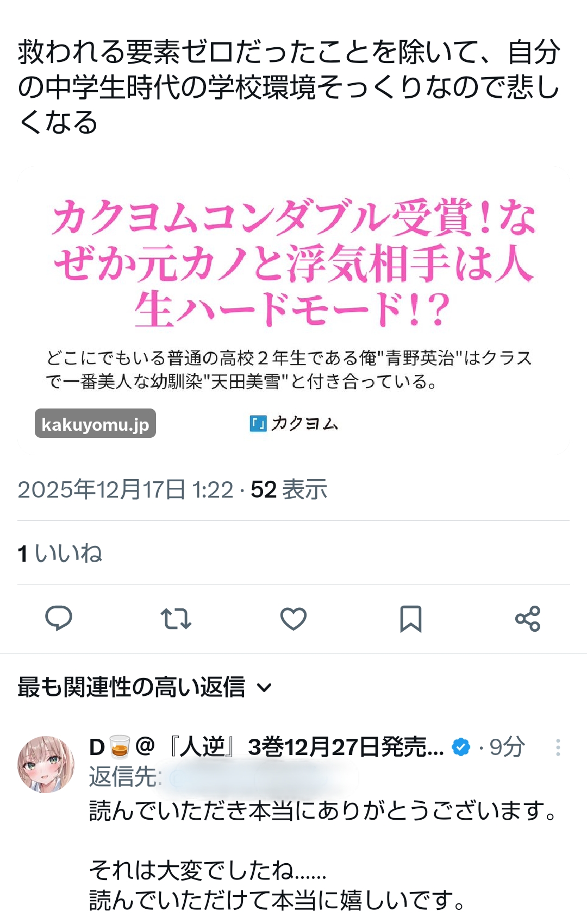Click the kakuyomu.jp domain badge
Image resolution: width=587 pixels, height=924 pixels.
tap(95, 424)
